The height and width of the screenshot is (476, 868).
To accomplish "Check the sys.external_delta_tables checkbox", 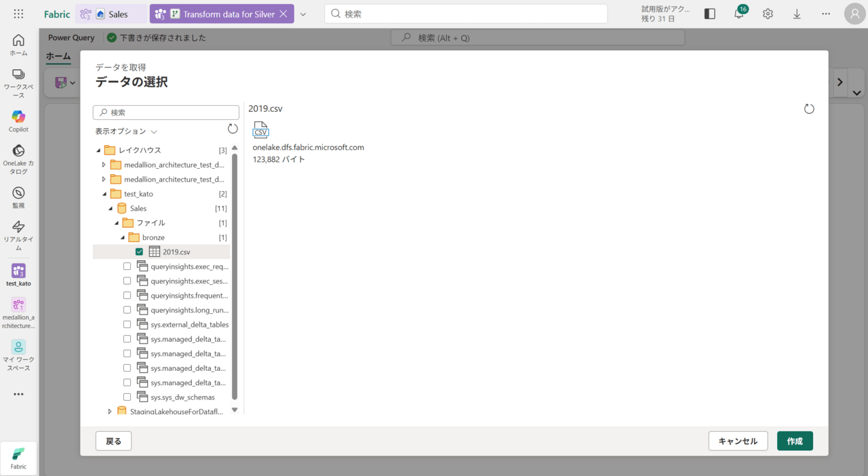I will (x=127, y=325).
